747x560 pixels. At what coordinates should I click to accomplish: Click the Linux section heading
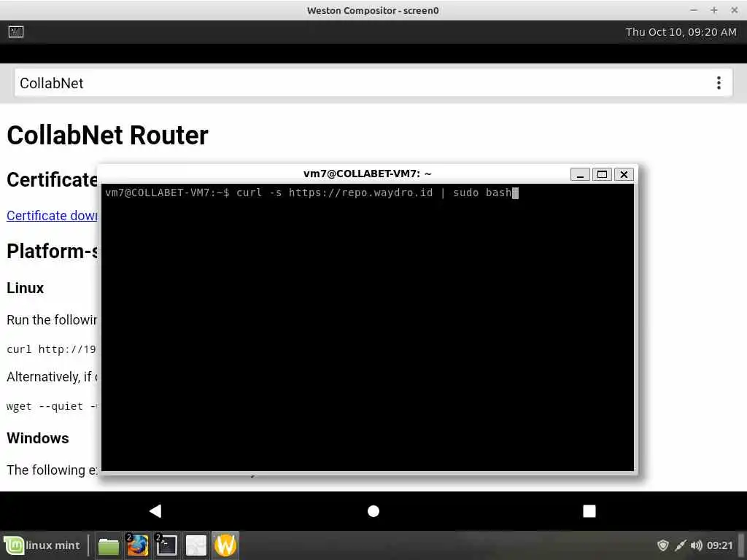(x=26, y=288)
